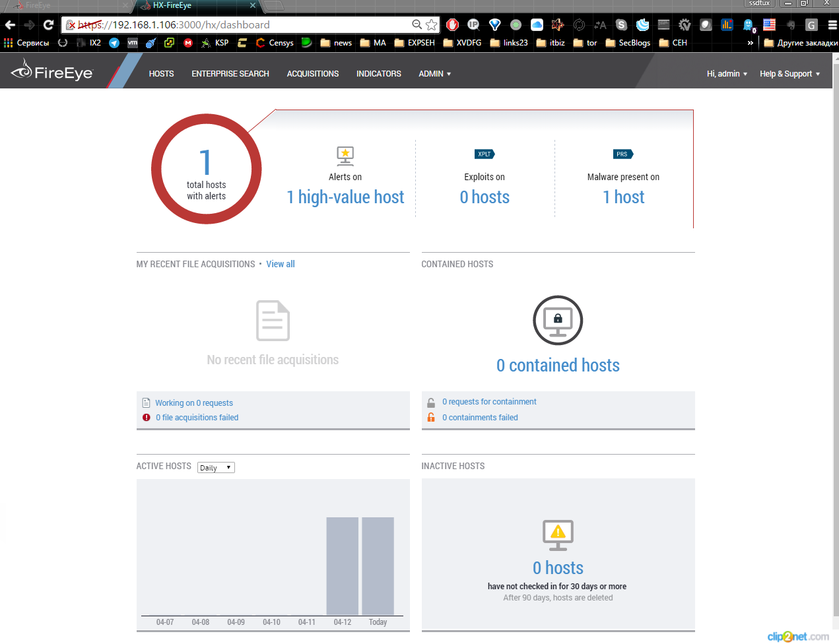Open the 0 requests for containment link
839x644 pixels.
tap(488, 401)
